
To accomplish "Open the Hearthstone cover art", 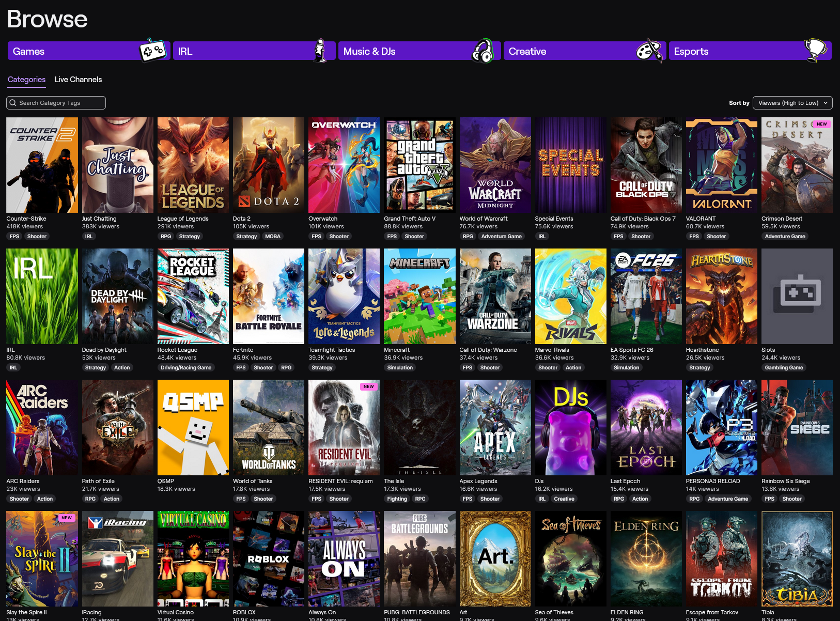I will click(722, 296).
